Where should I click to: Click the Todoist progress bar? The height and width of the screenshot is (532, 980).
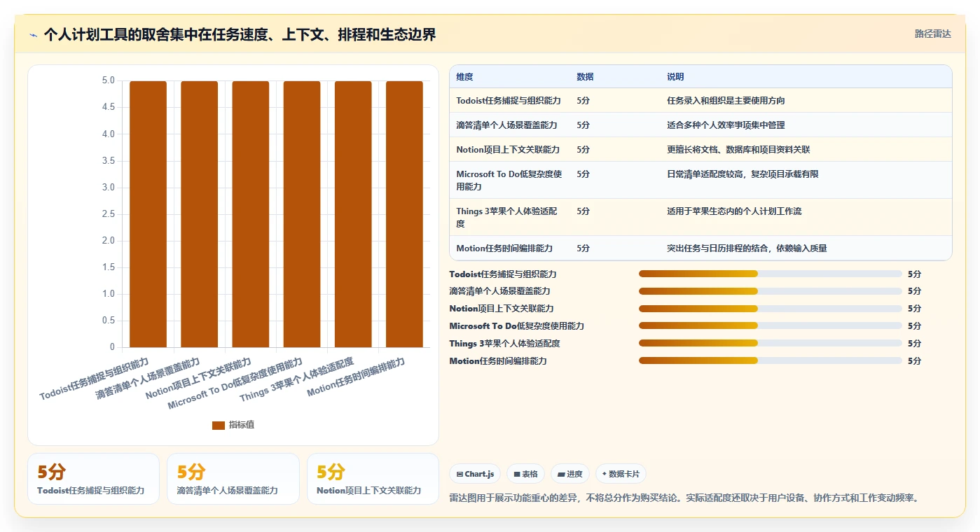point(770,274)
